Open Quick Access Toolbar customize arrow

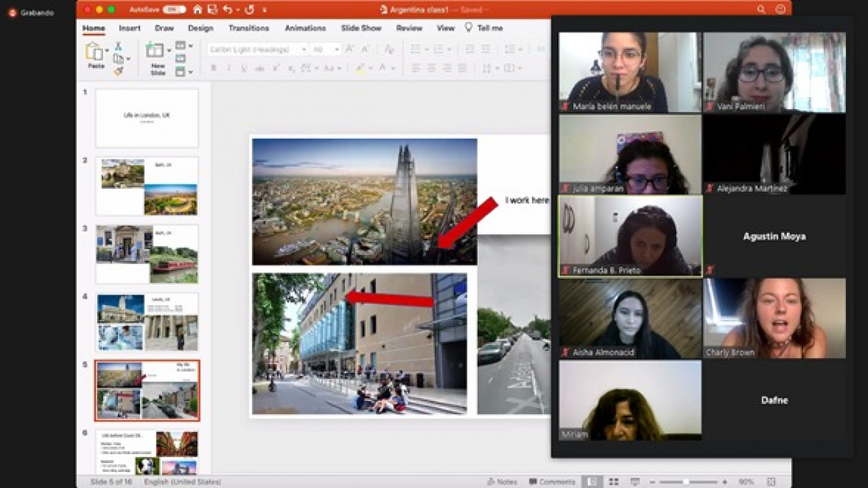[x=265, y=10]
